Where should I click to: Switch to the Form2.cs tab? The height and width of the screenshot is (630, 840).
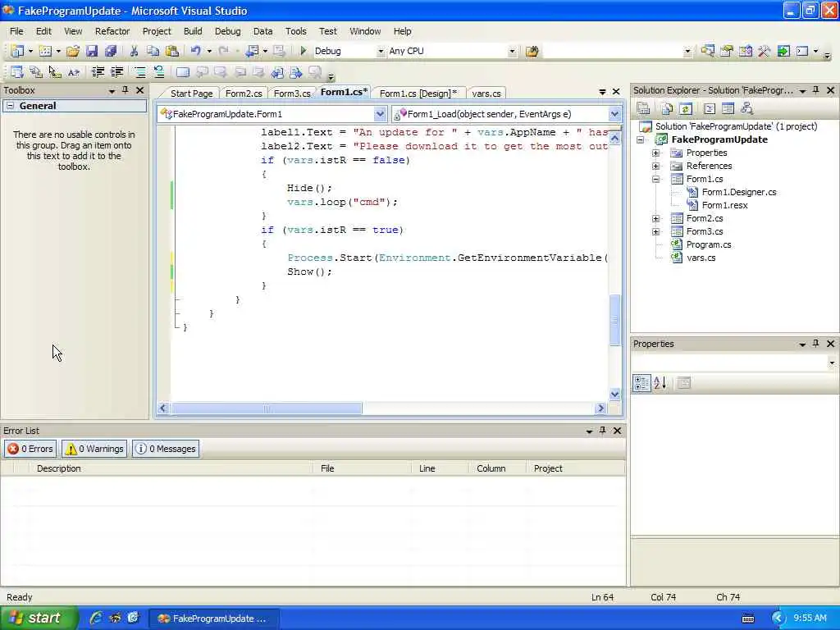click(244, 94)
